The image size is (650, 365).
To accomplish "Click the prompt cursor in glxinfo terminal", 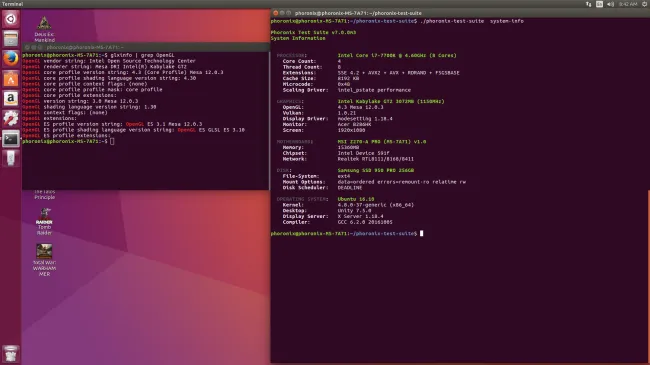I will [x=112, y=141].
